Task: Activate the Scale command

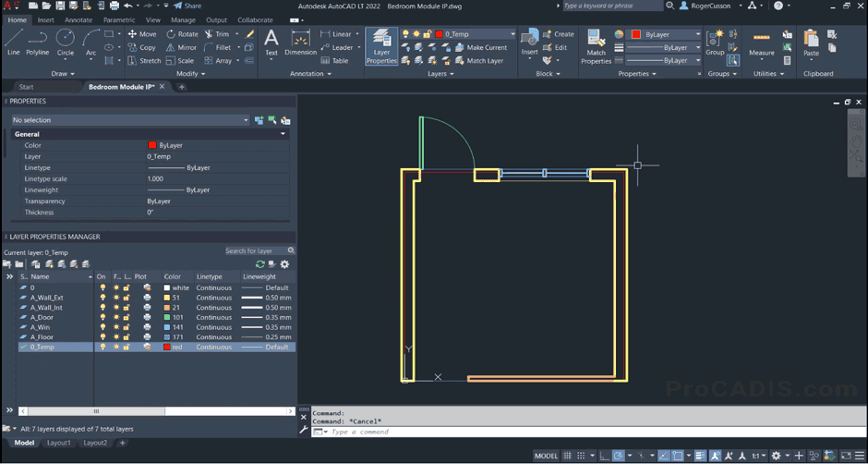Action: tap(180, 61)
